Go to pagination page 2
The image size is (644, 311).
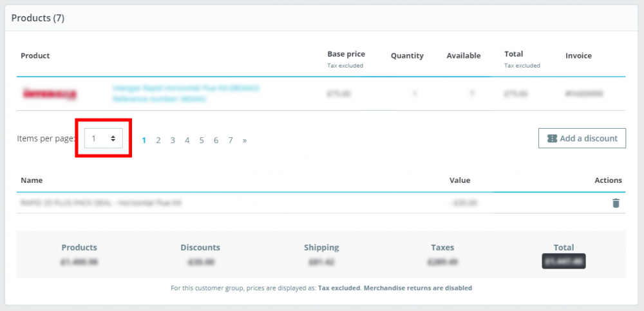coord(158,140)
